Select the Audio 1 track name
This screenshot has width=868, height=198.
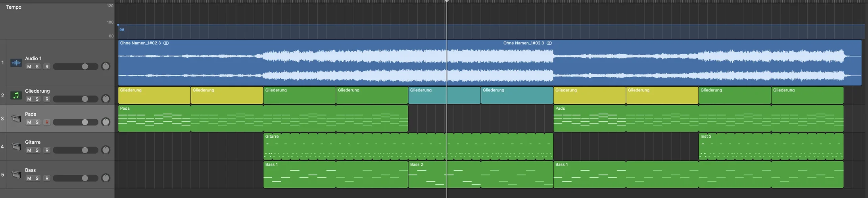click(x=33, y=58)
